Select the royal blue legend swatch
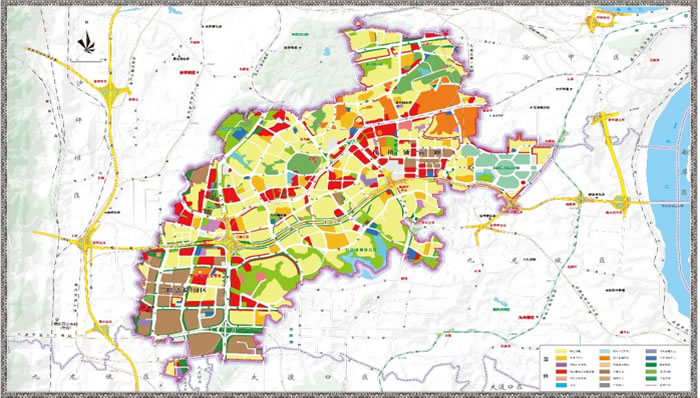Viewport: 700px width, 398px height. (652, 357)
